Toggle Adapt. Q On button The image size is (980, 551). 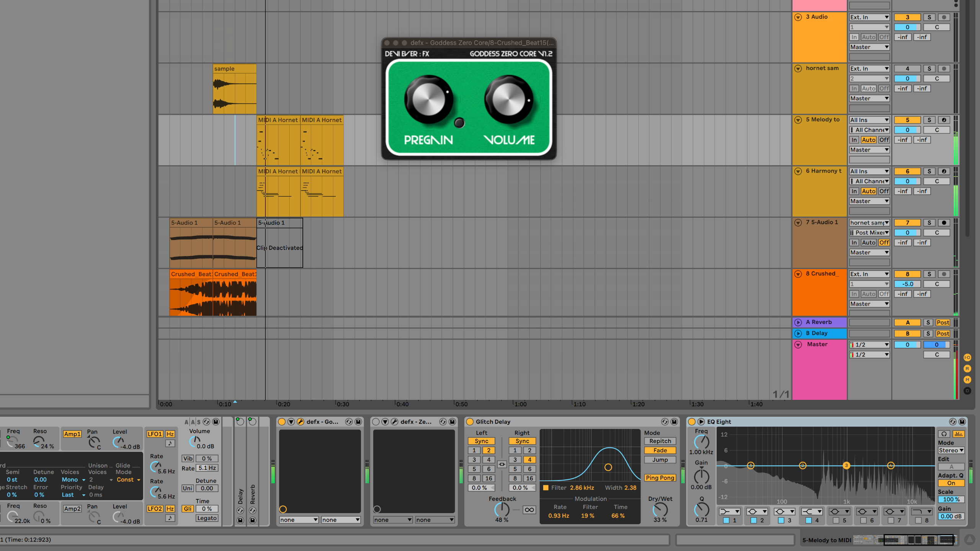951,483
